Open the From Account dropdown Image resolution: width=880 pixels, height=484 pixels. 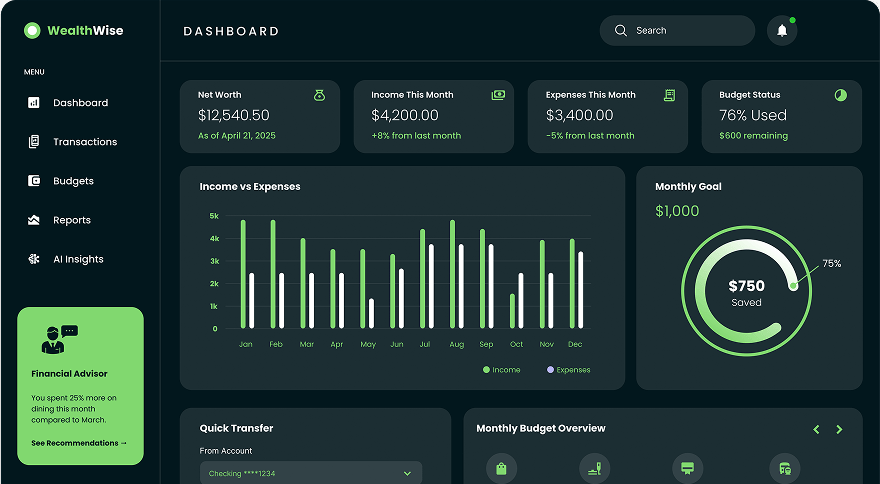tap(311, 473)
